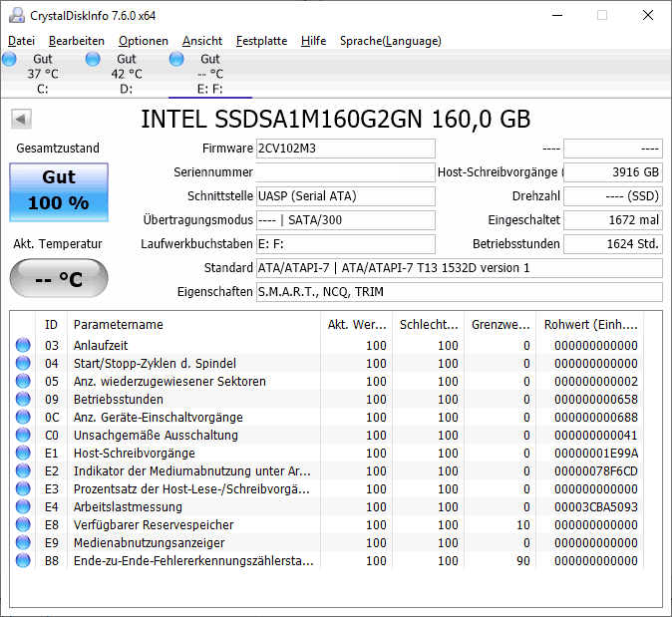Click raw value 00003CBA5093
Viewport: 672px width, 617px height.
click(x=596, y=507)
